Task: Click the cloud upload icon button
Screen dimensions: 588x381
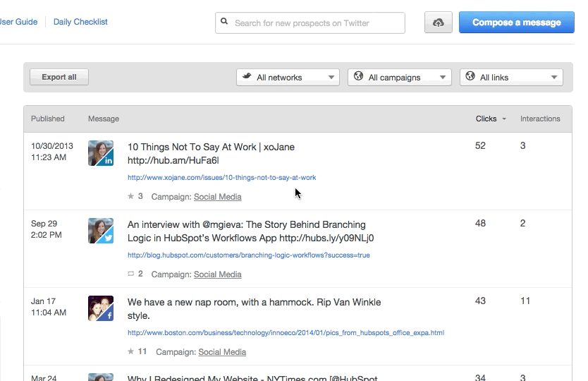Action: [438, 23]
